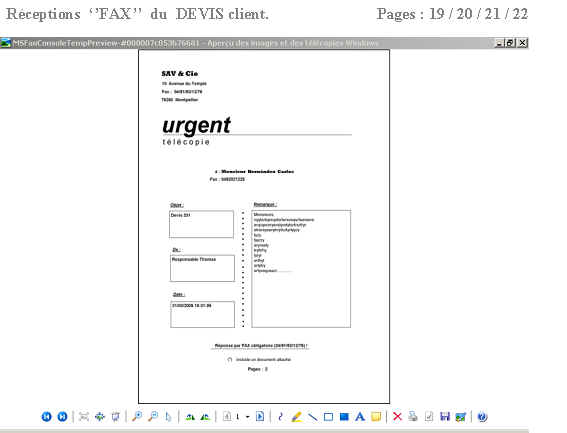
Task: Select the text annotation tool with letter A
Action: (x=360, y=417)
